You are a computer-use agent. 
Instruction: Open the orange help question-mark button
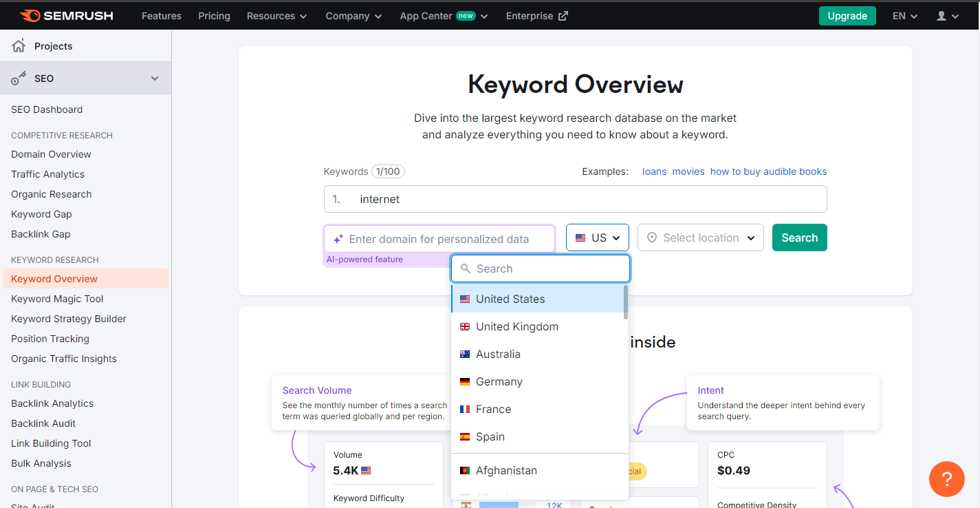tap(946, 478)
